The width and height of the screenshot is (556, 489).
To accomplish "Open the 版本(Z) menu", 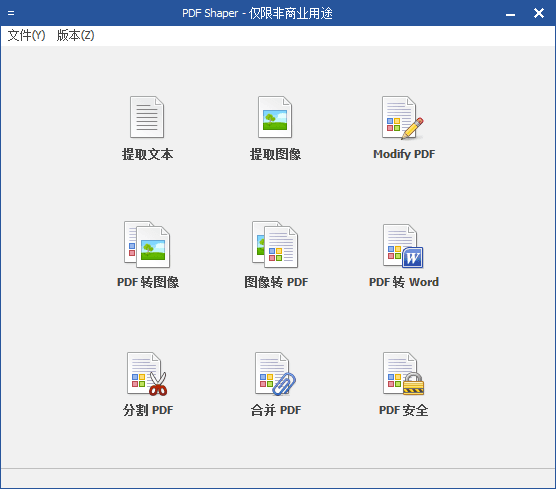I will [76, 35].
